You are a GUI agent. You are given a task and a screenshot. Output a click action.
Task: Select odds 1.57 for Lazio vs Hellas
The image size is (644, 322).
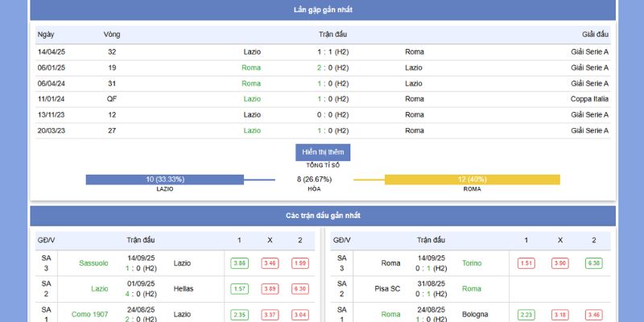click(239, 289)
